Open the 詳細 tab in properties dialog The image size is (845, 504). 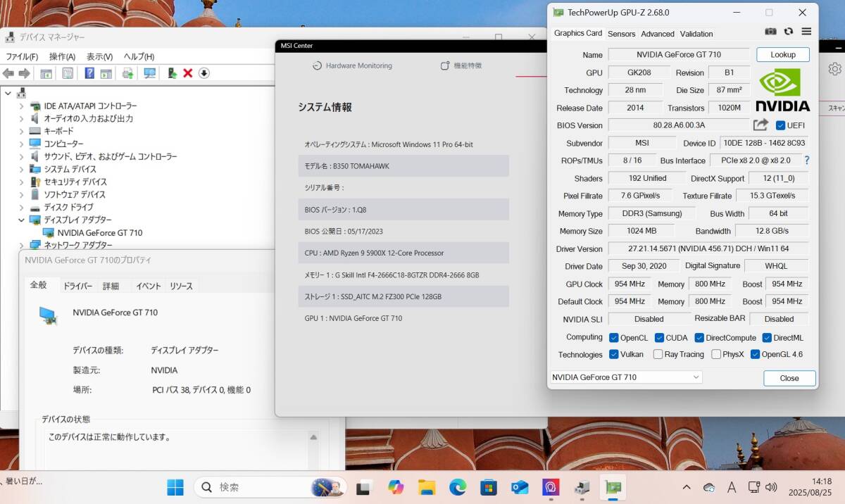(x=111, y=286)
